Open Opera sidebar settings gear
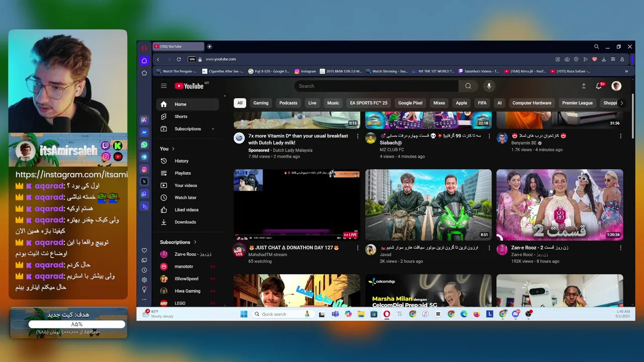The width and height of the screenshot is (644, 362). (144, 280)
